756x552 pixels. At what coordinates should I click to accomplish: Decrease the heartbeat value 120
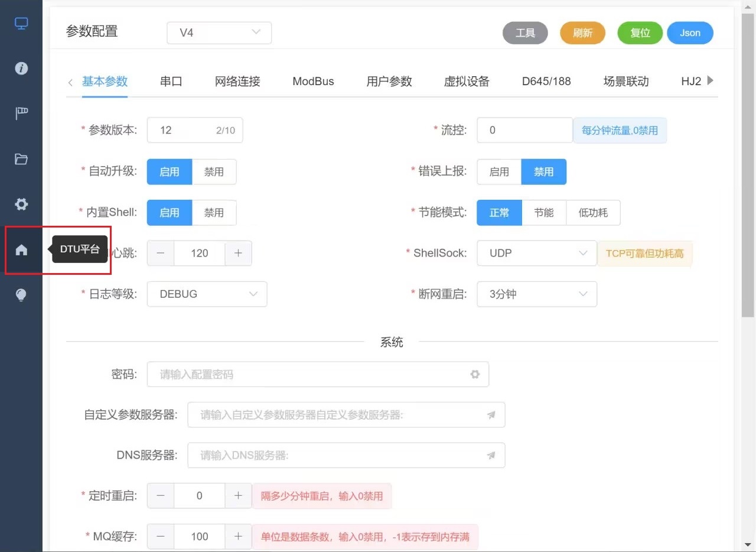point(161,253)
